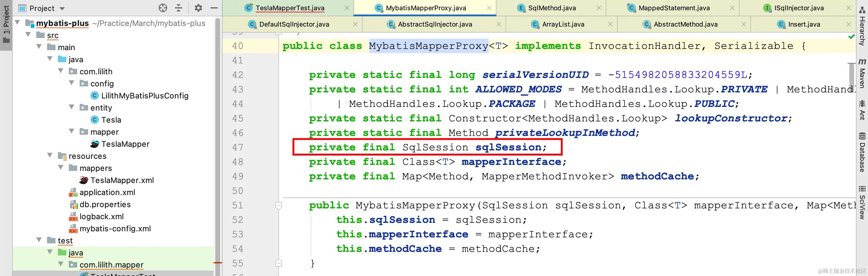The width and height of the screenshot is (868, 276).
Task: Click the sqlSession field on line 47
Action: pyautogui.click(x=508, y=147)
